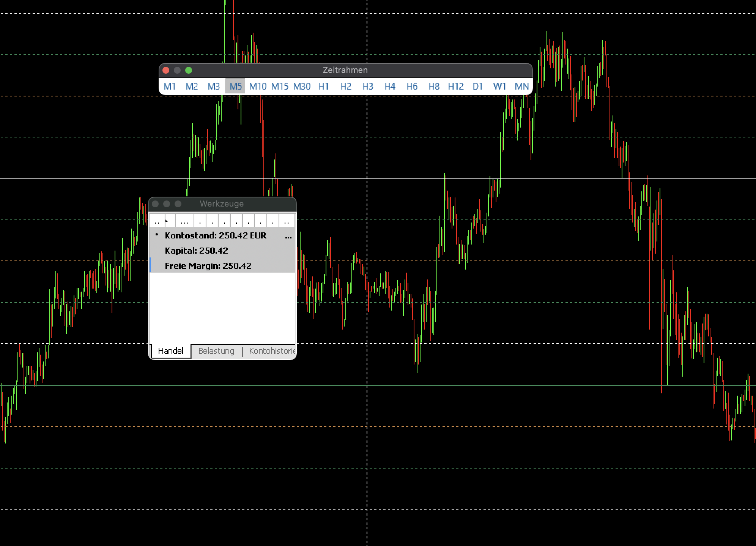This screenshot has width=756, height=546.
Task: Switch chart to M10 timeframe
Action: (x=258, y=86)
